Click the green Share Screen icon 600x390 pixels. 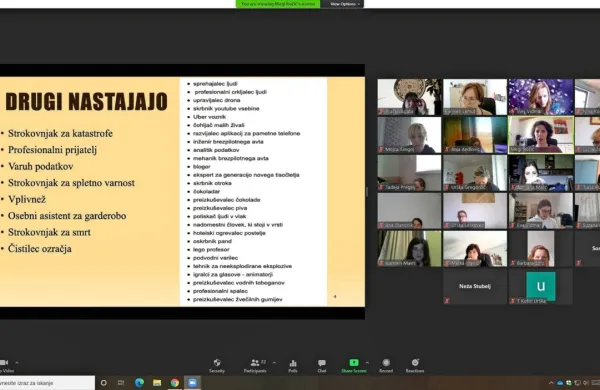click(354, 362)
